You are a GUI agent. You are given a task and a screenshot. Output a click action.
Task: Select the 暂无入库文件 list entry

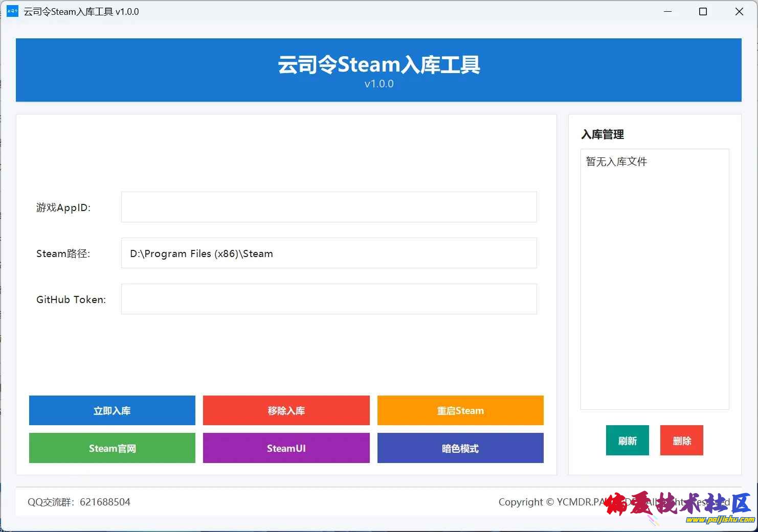tap(616, 162)
